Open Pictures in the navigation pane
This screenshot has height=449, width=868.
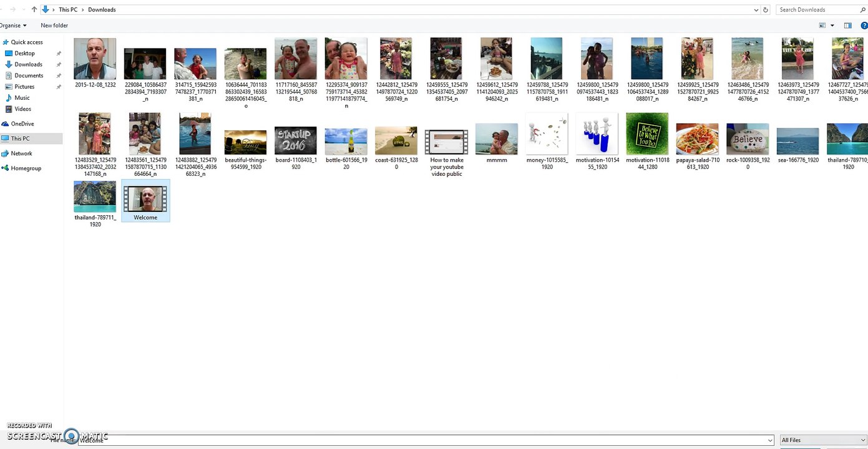click(x=24, y=87)
